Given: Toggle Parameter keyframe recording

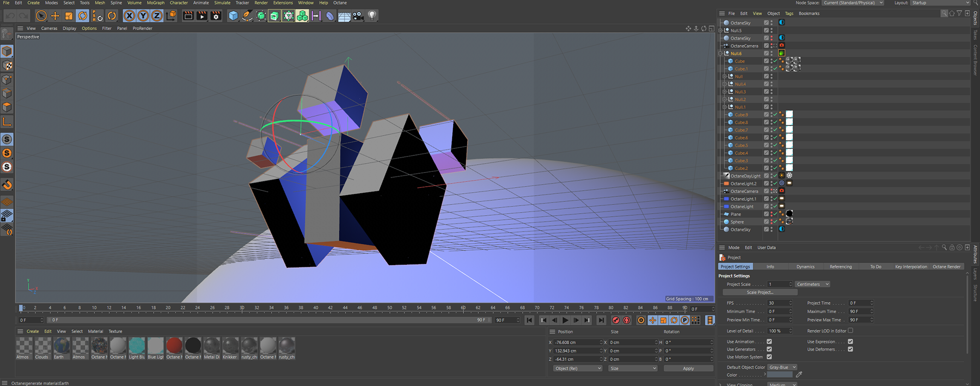Looking at the screenshot, I should [684, 320].
